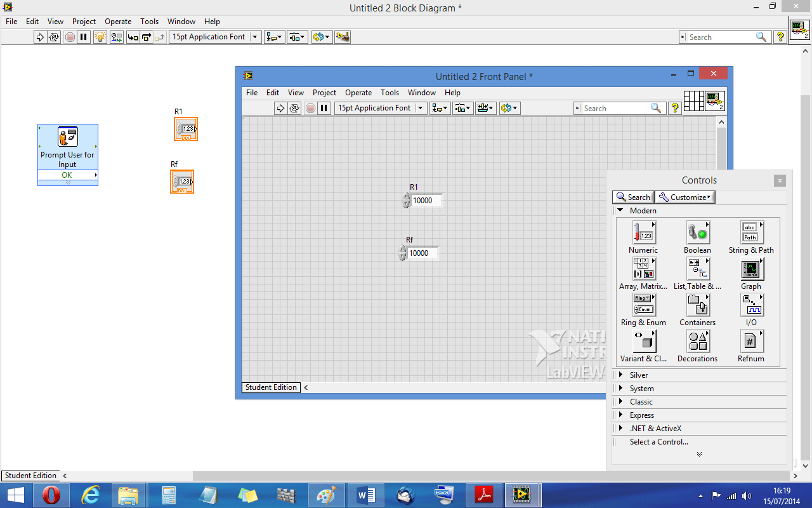Click Step Into in Block Diagram toolbar

[133, 37]
